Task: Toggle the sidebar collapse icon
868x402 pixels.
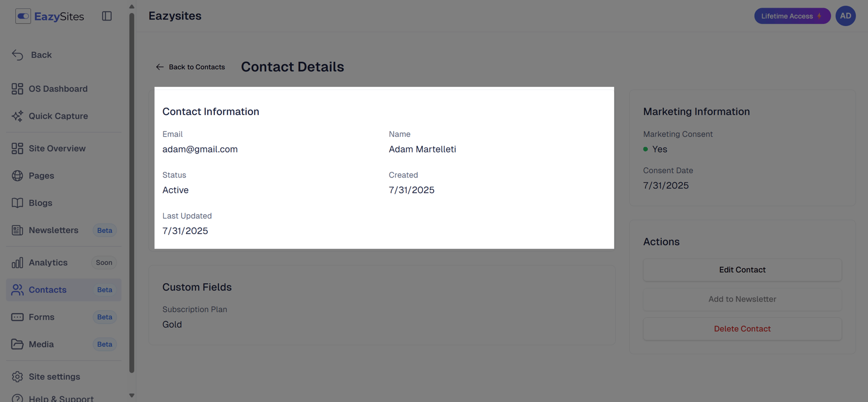Action: click(107, 16)
